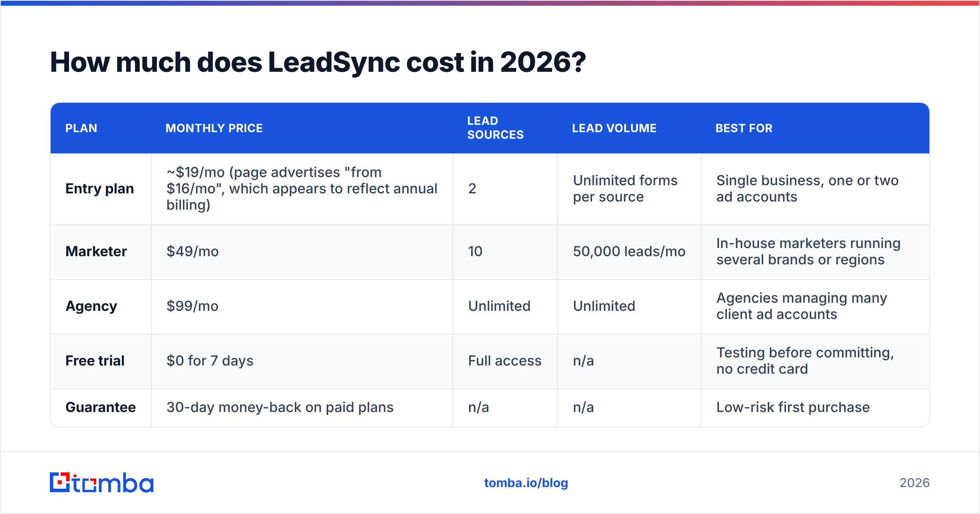The image size is (980, 514).
Task: Select the BEST FOR column header
Action: pos(744,128)
